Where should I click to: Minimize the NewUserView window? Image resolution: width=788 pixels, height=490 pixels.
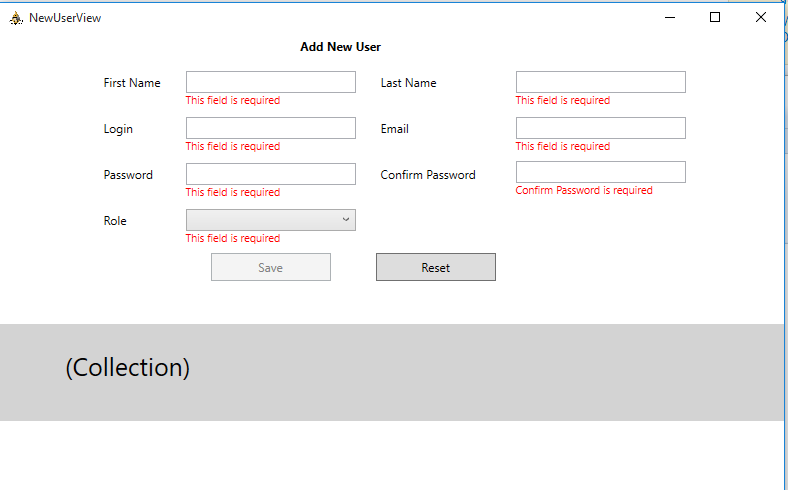pos(670,18)
